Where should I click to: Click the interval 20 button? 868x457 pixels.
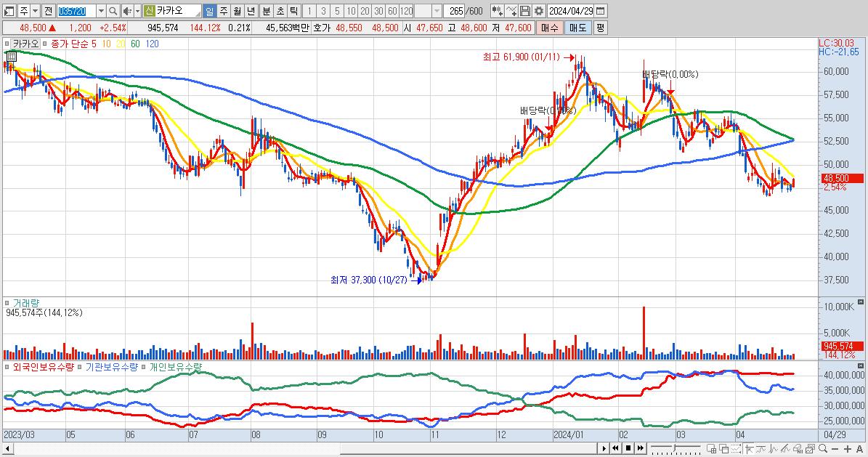[365, 11]
